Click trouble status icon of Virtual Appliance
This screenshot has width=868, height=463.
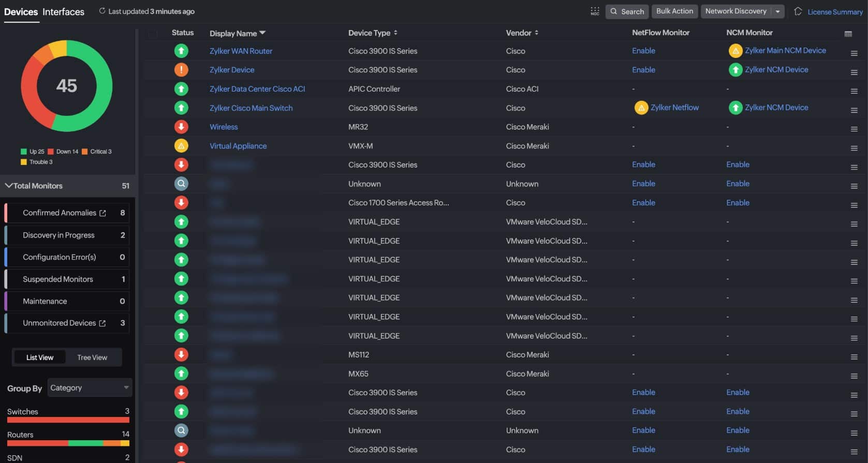pos(181,146)
